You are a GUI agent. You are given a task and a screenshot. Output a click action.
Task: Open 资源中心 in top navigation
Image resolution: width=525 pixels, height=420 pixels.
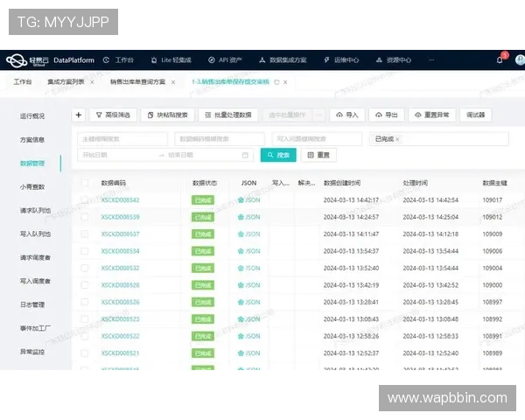(x=394, y=60)
